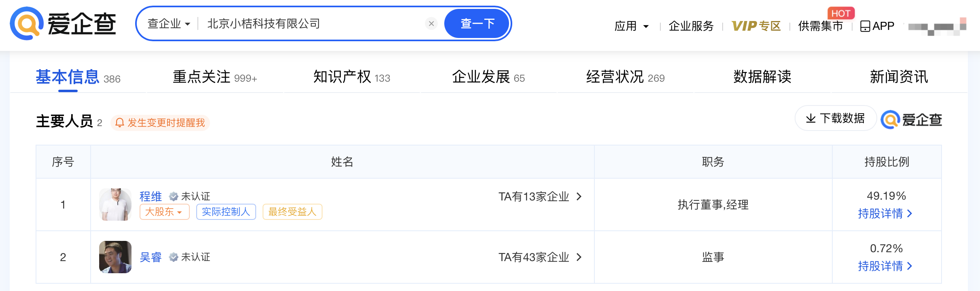
Task: Click the bell icon for change reminders
Action: (x=119, y=122)
